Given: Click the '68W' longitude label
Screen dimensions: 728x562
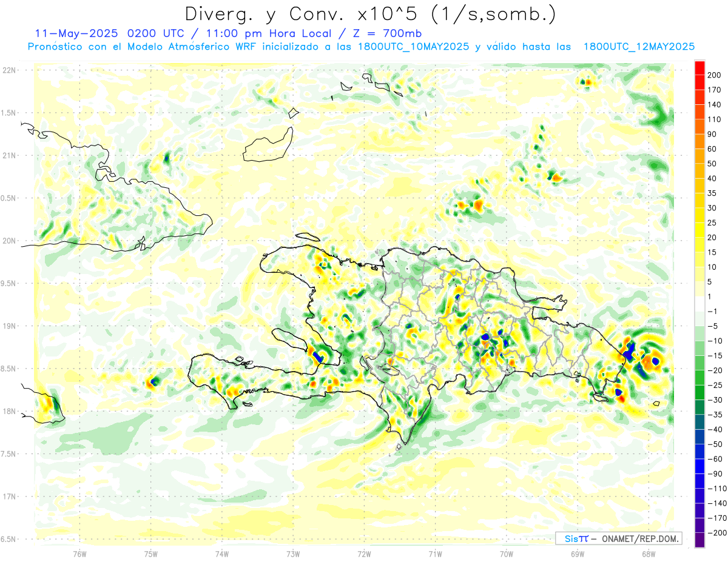Looking at the screenshot, I should click(x=649, y=553).
